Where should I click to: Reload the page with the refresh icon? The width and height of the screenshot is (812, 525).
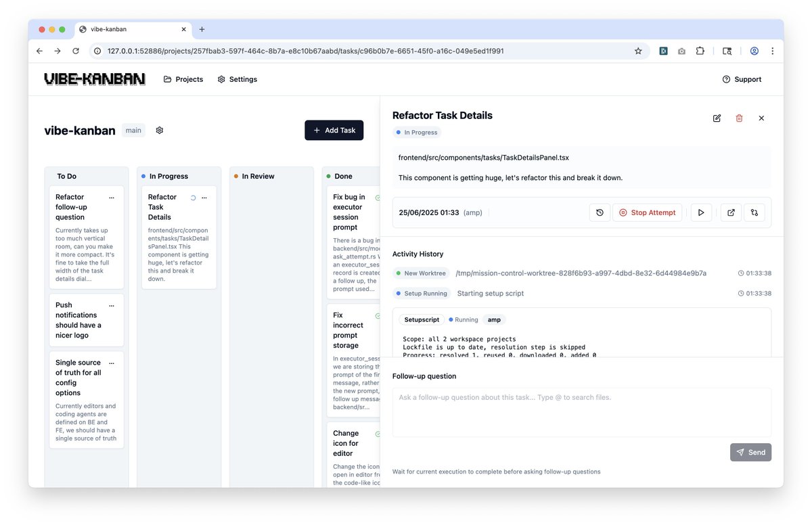point(76,51)
